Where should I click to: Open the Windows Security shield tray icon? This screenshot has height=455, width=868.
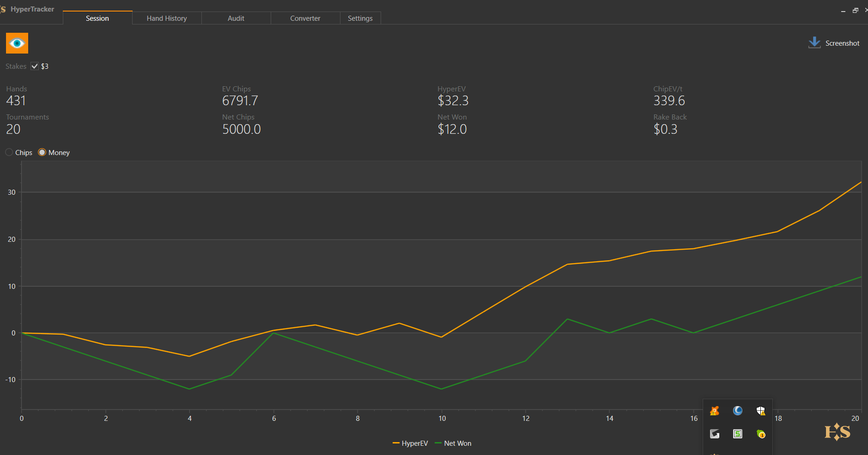761,411
